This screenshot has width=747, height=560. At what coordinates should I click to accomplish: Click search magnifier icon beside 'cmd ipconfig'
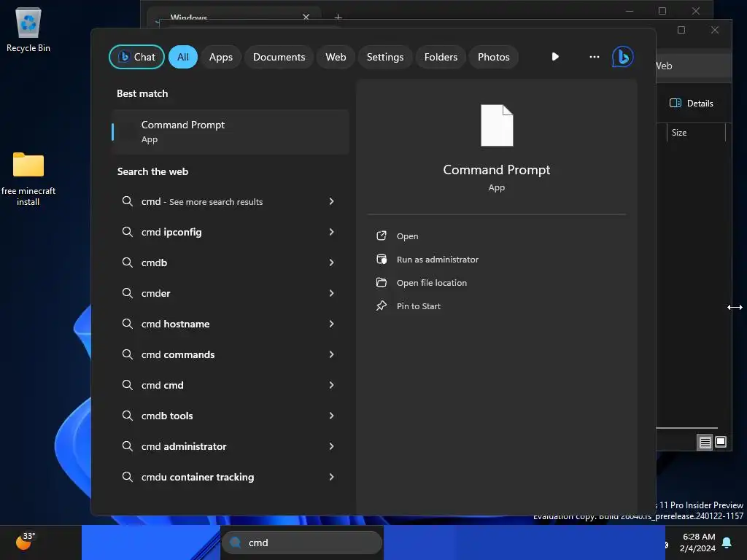point(127,232)
